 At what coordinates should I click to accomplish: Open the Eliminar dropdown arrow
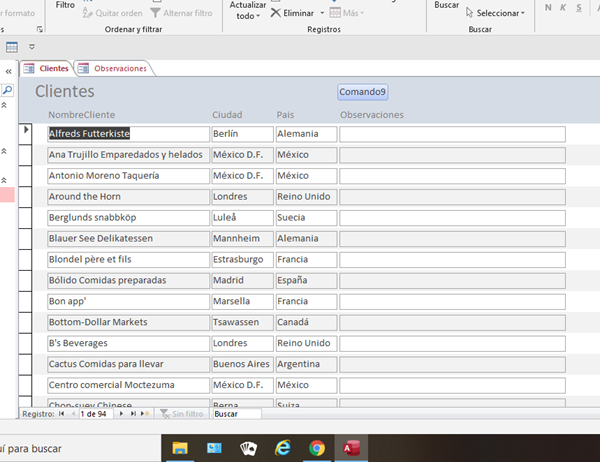[322, 13]
